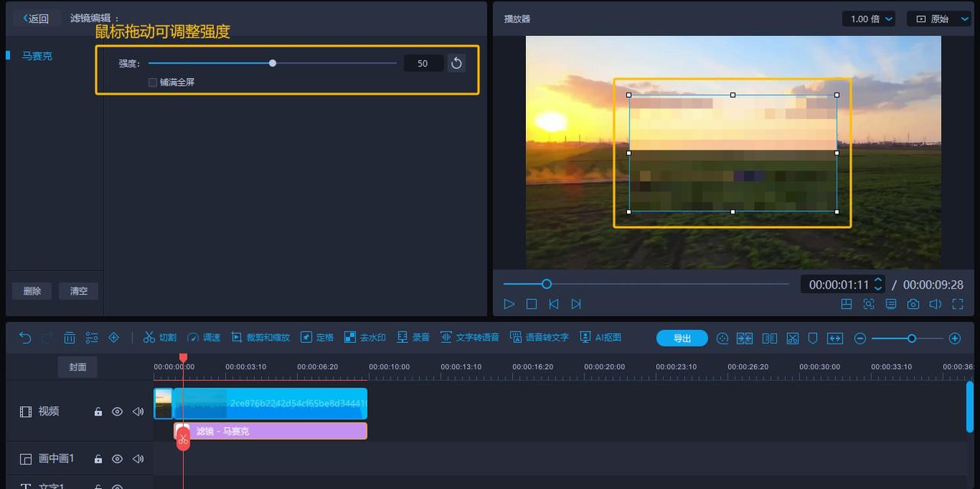Click the 清空 clear button

pyautogui.click(x=79, y=291)
